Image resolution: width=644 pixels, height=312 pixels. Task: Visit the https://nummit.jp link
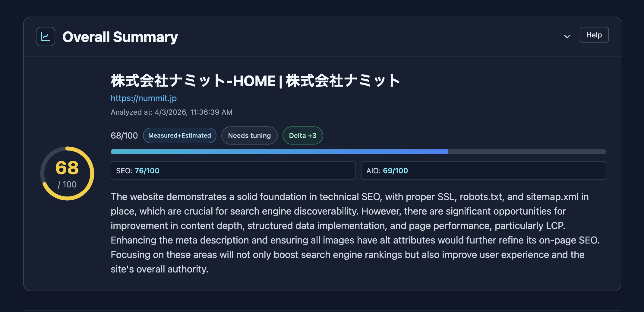click(x=144, y=98)
